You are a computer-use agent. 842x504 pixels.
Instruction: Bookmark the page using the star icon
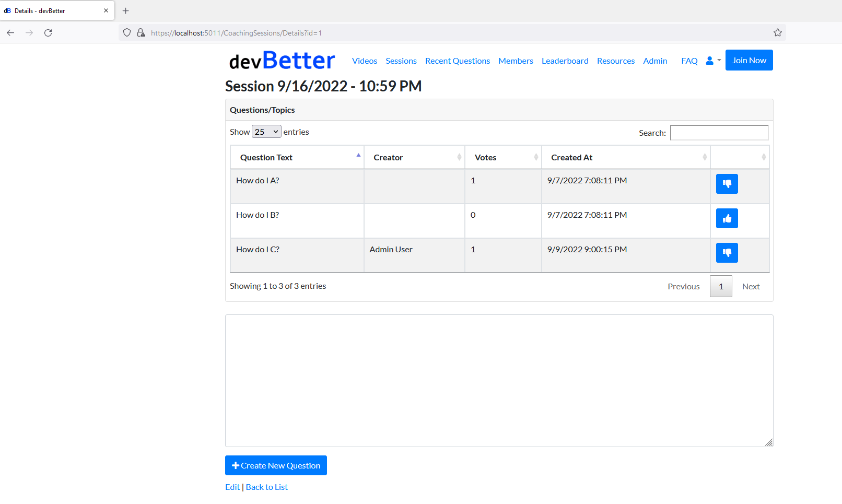pos(778,32)
